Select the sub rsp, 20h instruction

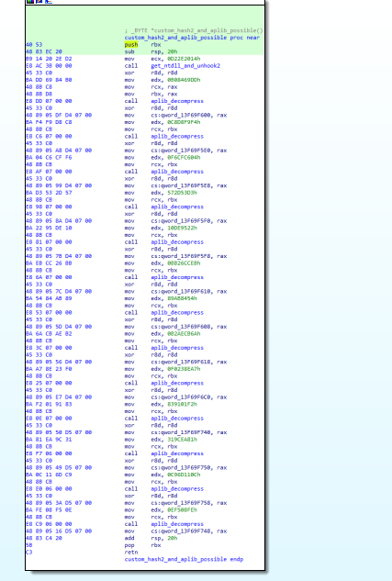tap(151, 51)
